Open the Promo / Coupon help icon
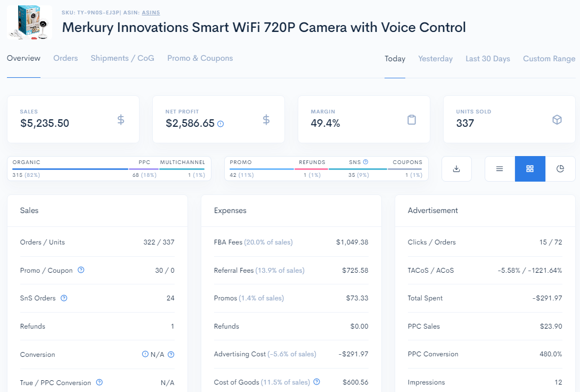580x392 pixels. [81, 270]
